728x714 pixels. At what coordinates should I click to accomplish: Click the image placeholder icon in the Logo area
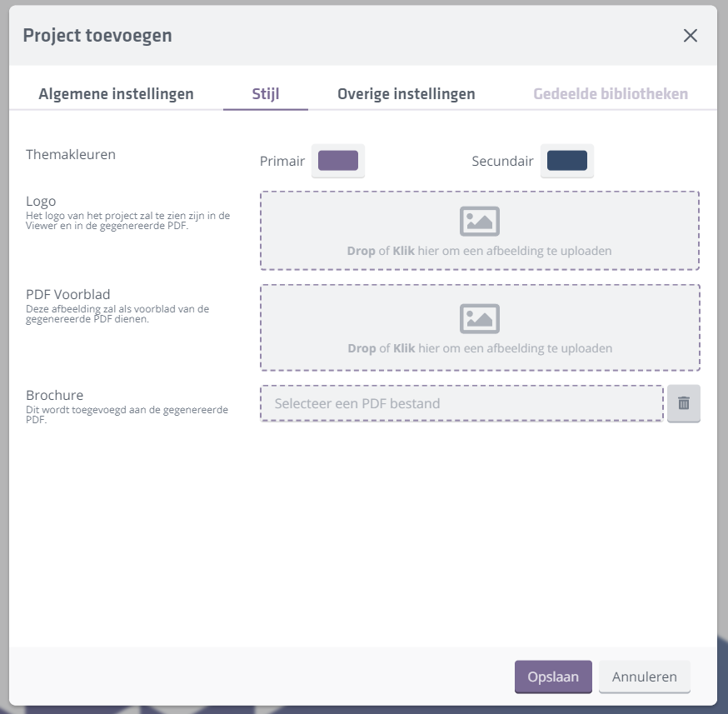[481, 220]
